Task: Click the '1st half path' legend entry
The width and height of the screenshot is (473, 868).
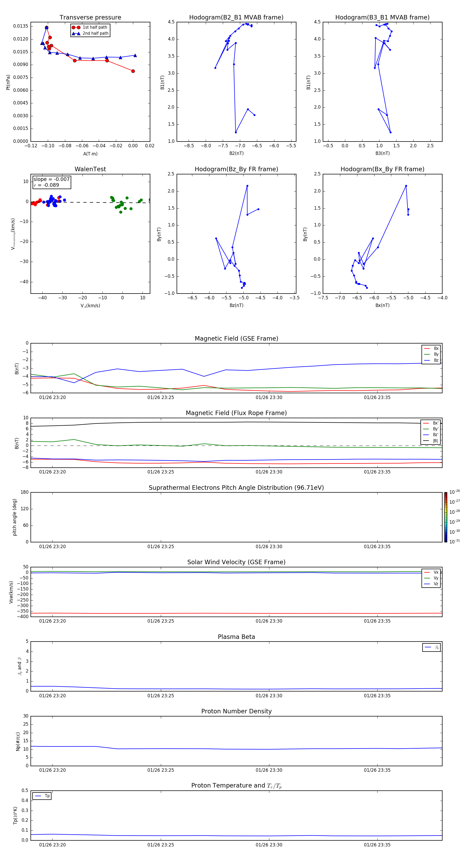Action: click(90, 27)
